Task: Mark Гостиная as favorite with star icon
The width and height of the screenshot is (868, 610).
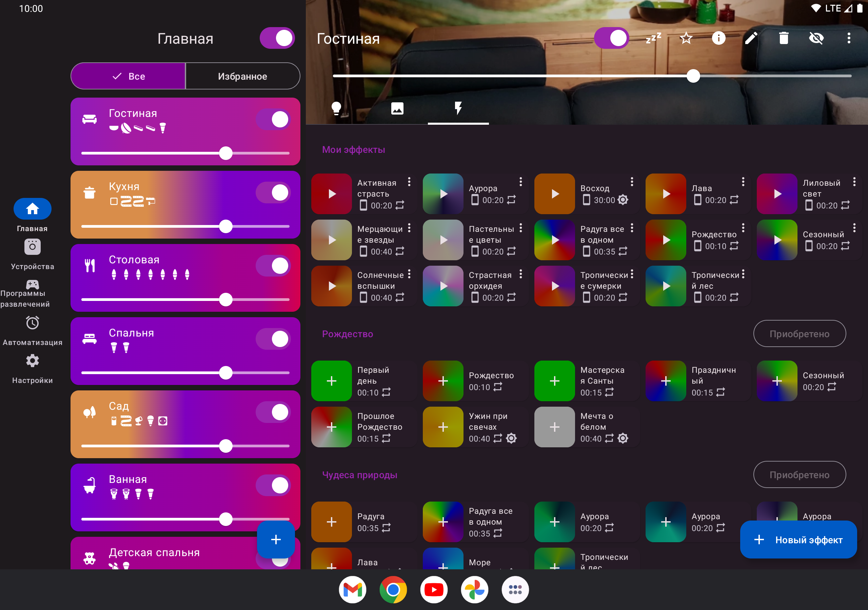Action: pyautogui.click(x=686, y=38)
